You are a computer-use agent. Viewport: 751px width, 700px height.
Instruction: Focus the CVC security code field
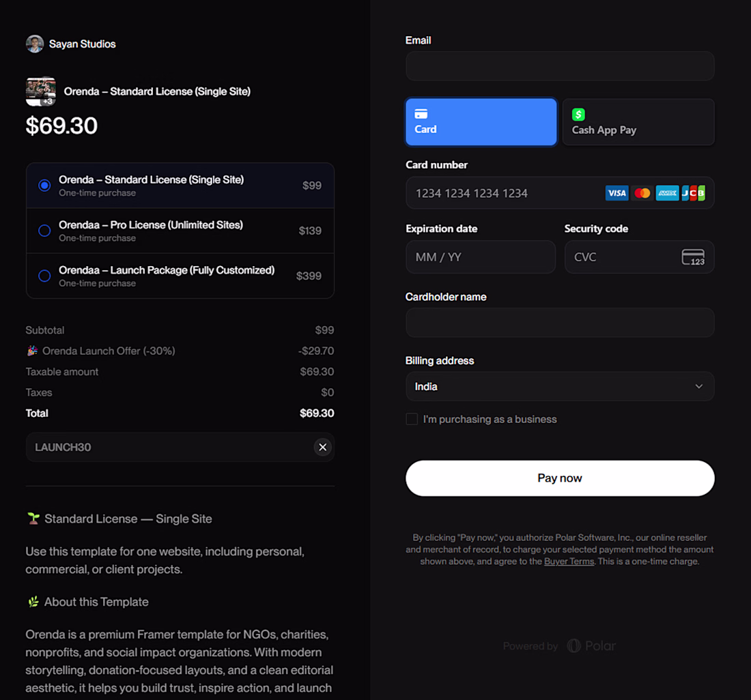(x=640, y=257)
